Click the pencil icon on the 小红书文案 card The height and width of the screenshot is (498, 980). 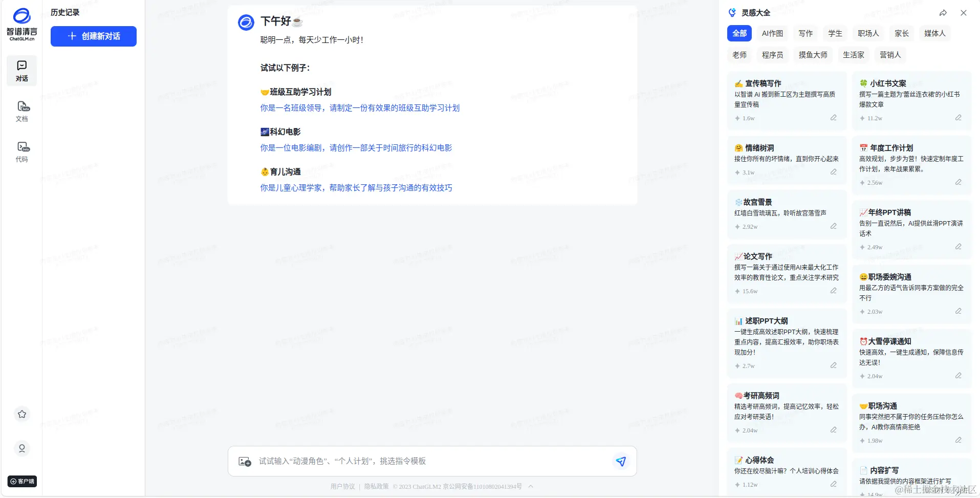pos(958,118)
